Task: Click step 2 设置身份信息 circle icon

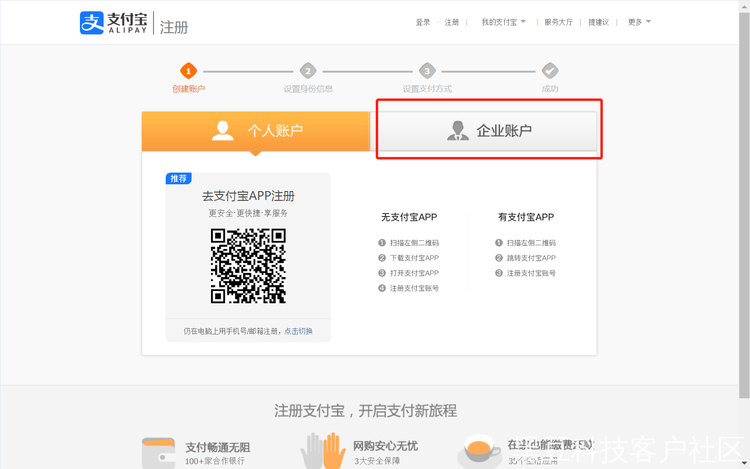Action: click(x=308, y=71)
